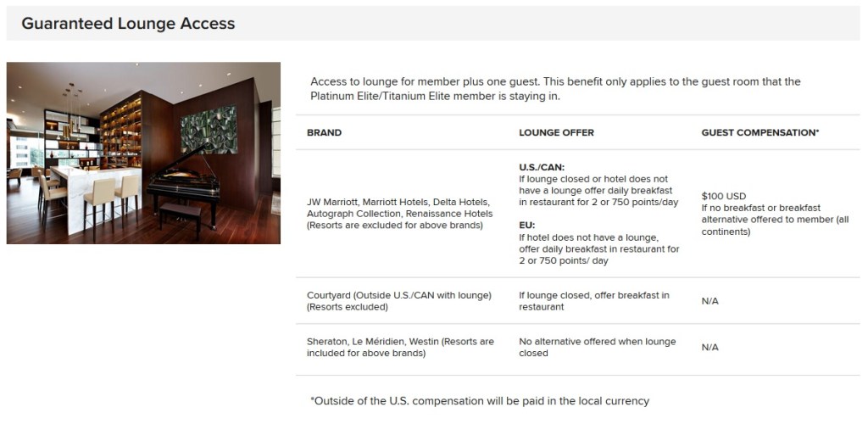Open the lounge photo with piano

pyautogui.click(x=143, y=153)
